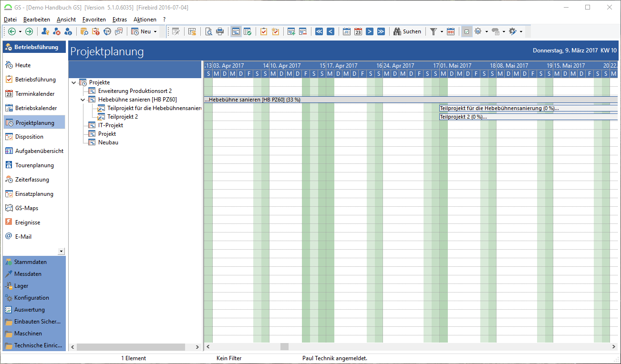The width and height of the screenshot is (621, 364).
Task: Click the Neu button
Action: click(x=141, y=31)
